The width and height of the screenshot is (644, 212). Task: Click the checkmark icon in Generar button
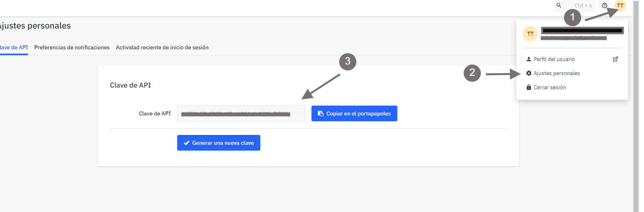[x=187, y=143]
